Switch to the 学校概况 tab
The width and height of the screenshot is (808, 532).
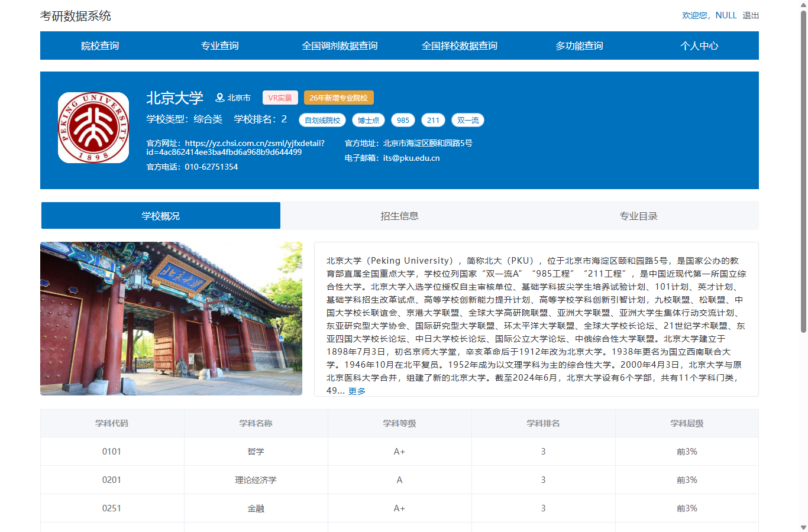(161, 216)
